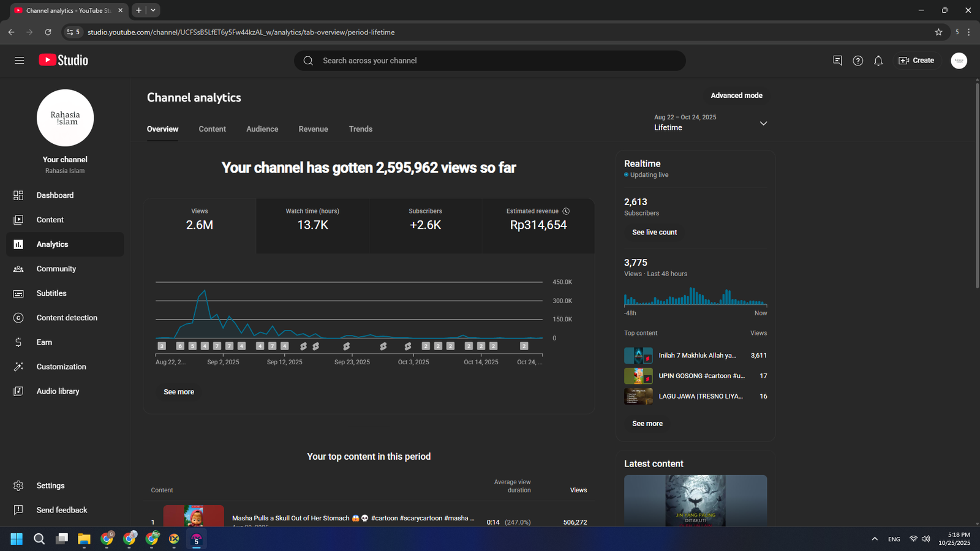Click the browser address bar URL
980x551 pixels.
click(241, 32)
